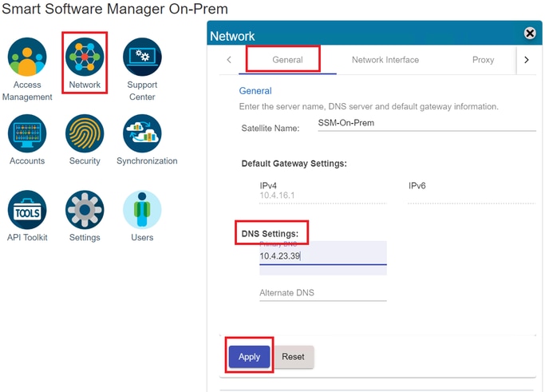
Task: Click the blue General section heading
Action: 255,91
